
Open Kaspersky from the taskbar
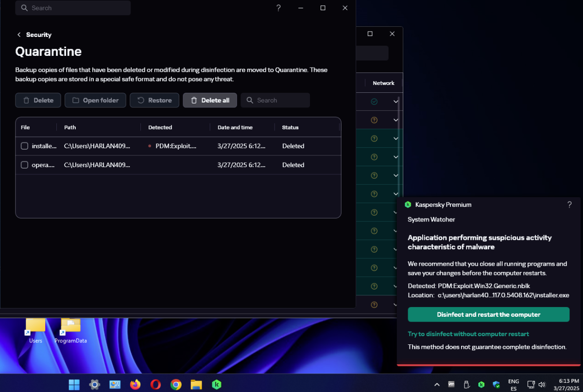pyautogui.click(x=217, y=385)
